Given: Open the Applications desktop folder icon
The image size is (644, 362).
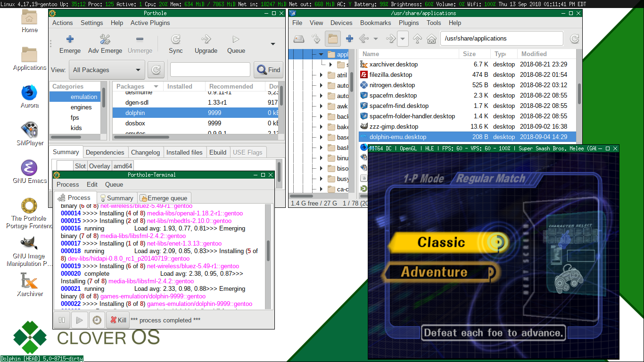Looking at the screenshot, I should coord(29,55).
